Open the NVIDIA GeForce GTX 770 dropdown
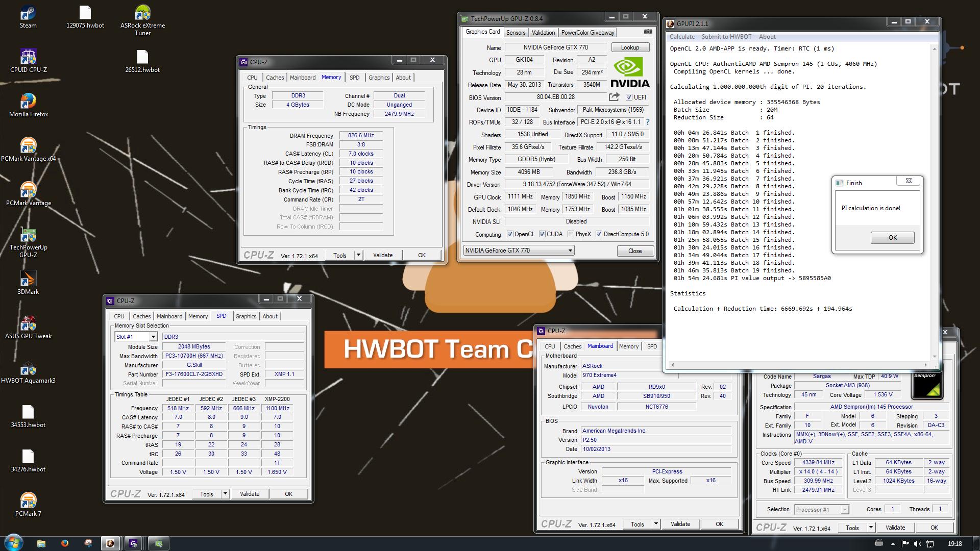 519,251
